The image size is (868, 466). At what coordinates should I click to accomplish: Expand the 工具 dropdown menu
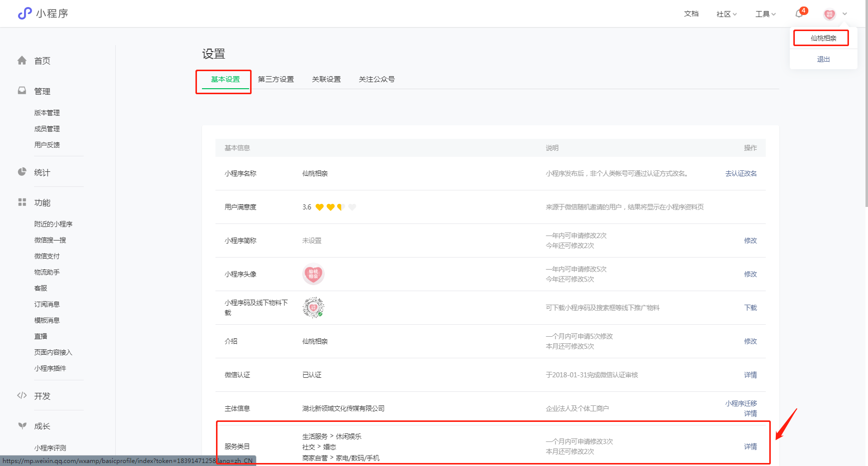coord(765,14)
